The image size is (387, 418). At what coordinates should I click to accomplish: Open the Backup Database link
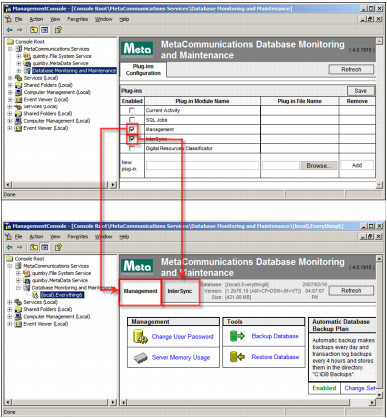click(275, 336)
